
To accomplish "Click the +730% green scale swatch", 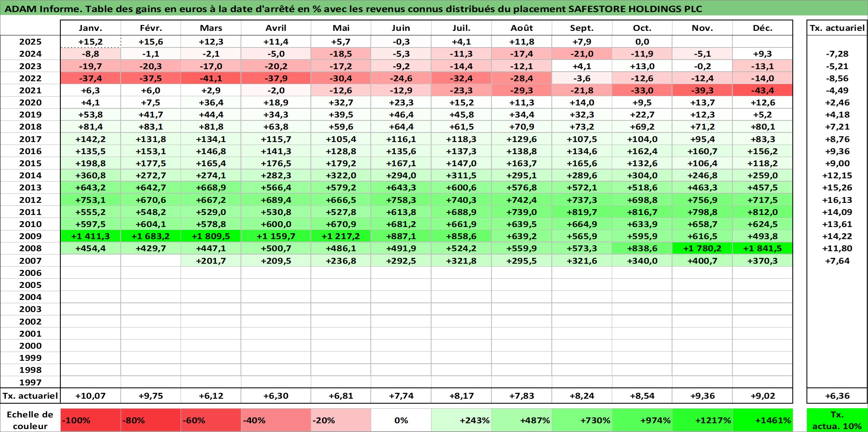I will pyautogui.click(x=582, y=420).
